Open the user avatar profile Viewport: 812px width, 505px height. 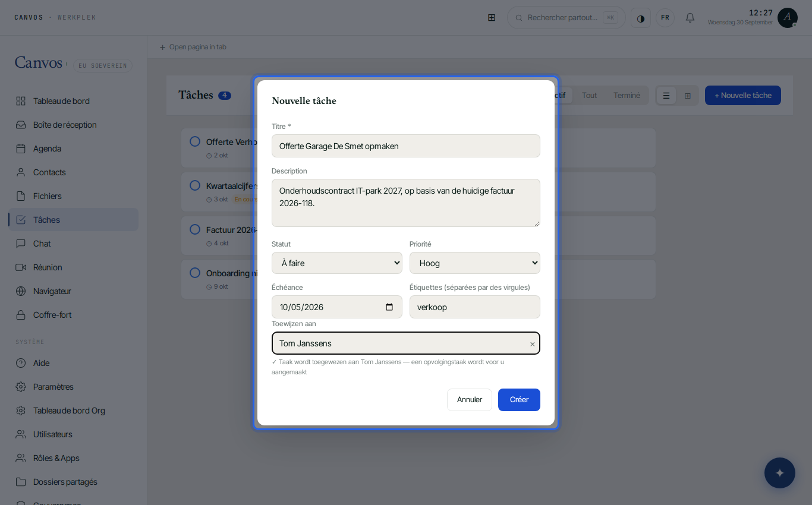pyautogui.click(x=788, y=18)
